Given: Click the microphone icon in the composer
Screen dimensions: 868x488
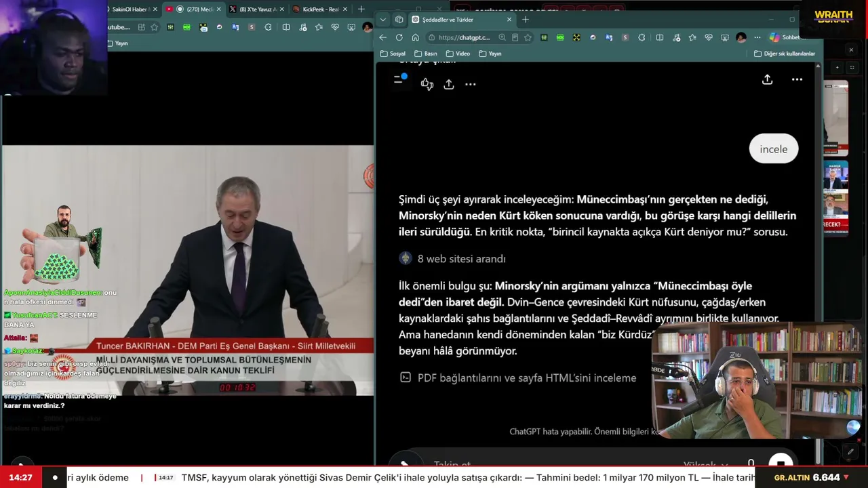Looking at the screenshot, I should (x=751, y=464).
